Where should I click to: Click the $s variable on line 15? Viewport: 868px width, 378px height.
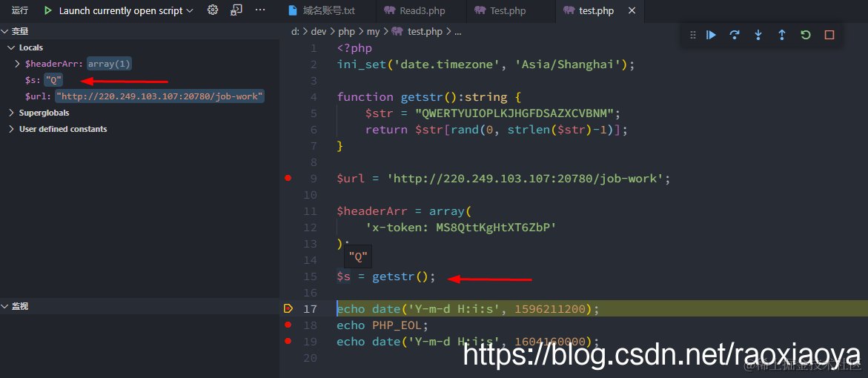pos(344,276)
